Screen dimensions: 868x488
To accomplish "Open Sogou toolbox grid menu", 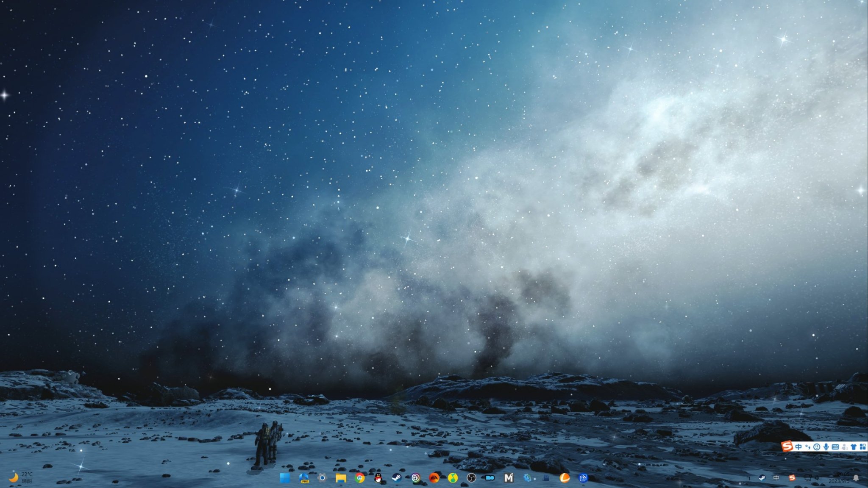I will 862,446.
